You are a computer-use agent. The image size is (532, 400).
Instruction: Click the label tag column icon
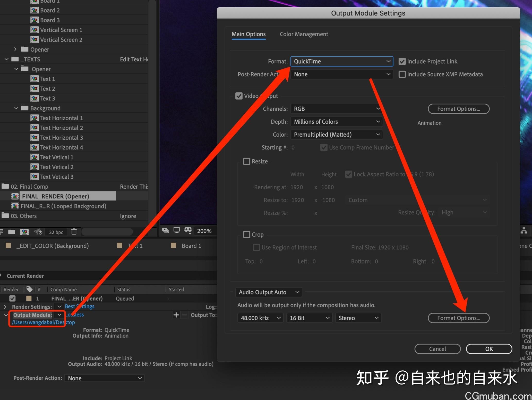click(29, 289)
